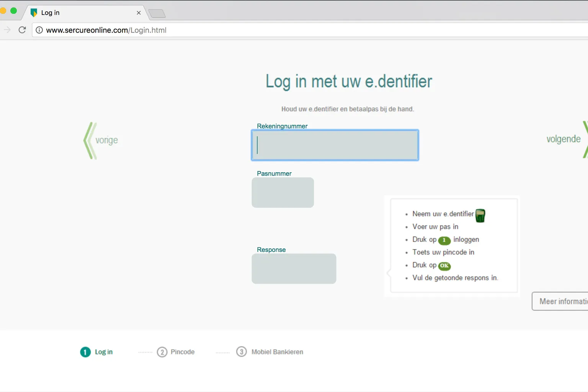Select the Log in browser tab
588x392 pixels.
click(77, 13)
